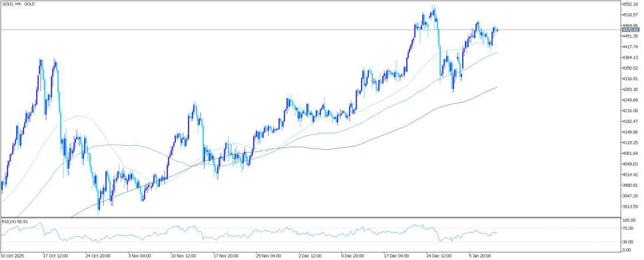Click the RSI 100.00 scale label
644x260 pixels.
point(630,221)
